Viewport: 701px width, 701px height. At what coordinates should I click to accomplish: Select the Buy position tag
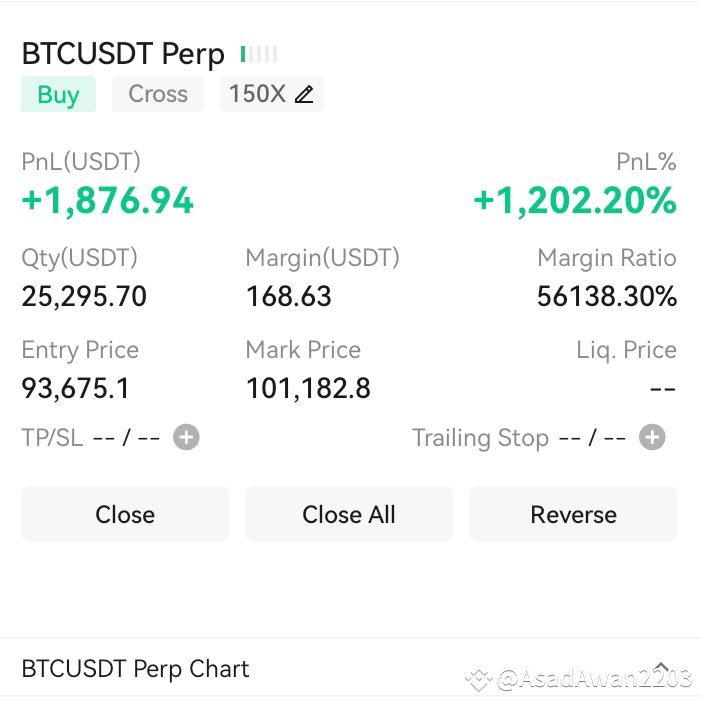59,94
